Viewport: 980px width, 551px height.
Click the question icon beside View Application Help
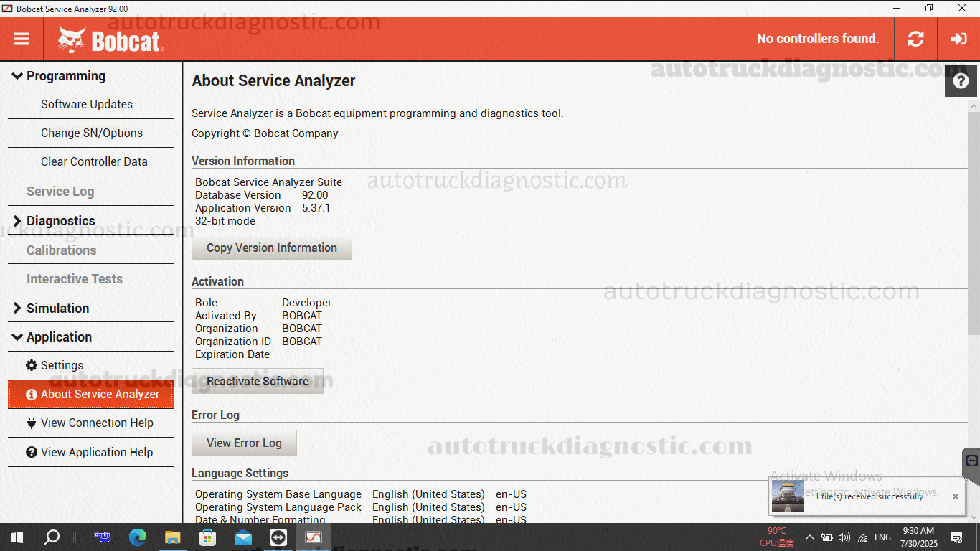tap(30, 452)
